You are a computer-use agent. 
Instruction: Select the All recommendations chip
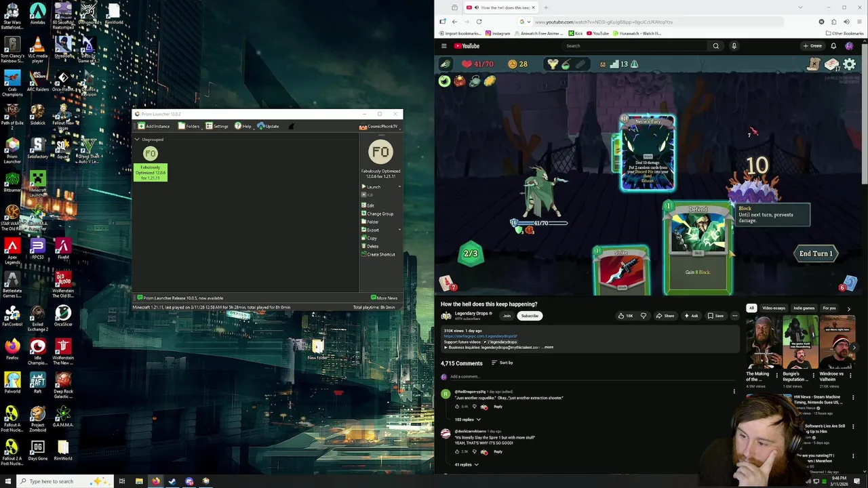point(751,308)
